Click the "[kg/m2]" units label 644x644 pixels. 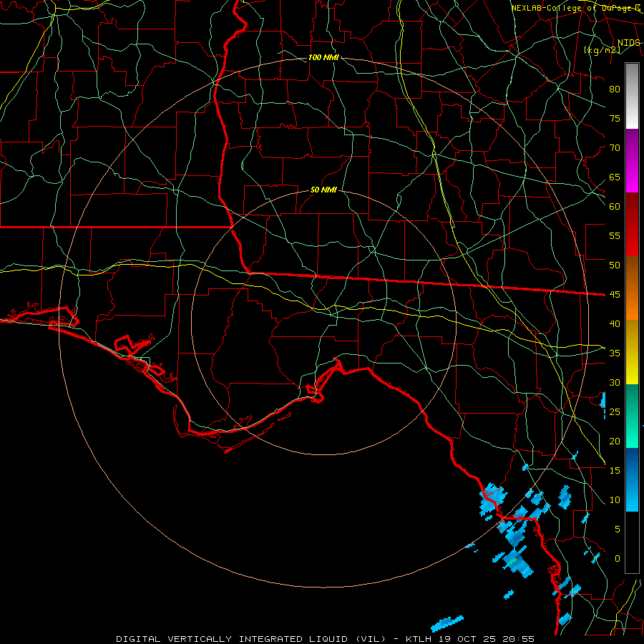click(x=602, y=50)
